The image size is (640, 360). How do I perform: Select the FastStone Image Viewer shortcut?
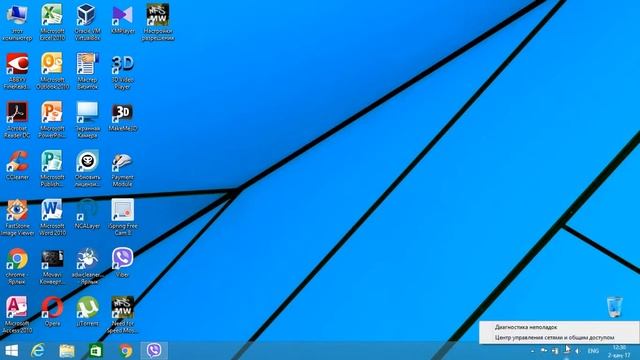pos(17,218)
